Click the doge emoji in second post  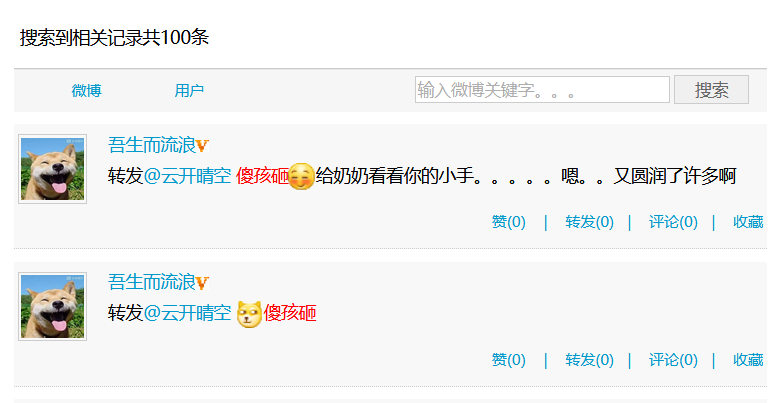click(x=249, y=314)
